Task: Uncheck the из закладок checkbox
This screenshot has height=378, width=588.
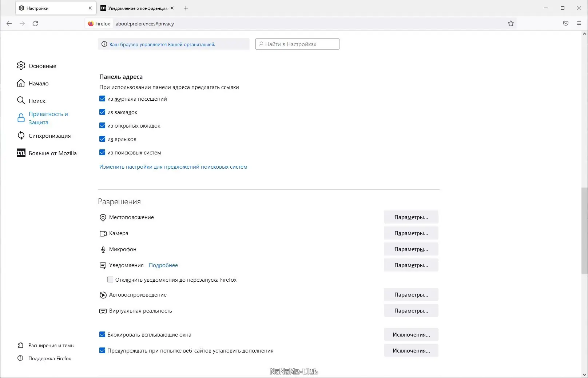Action: pyautogui.click(x=102, y=112)
